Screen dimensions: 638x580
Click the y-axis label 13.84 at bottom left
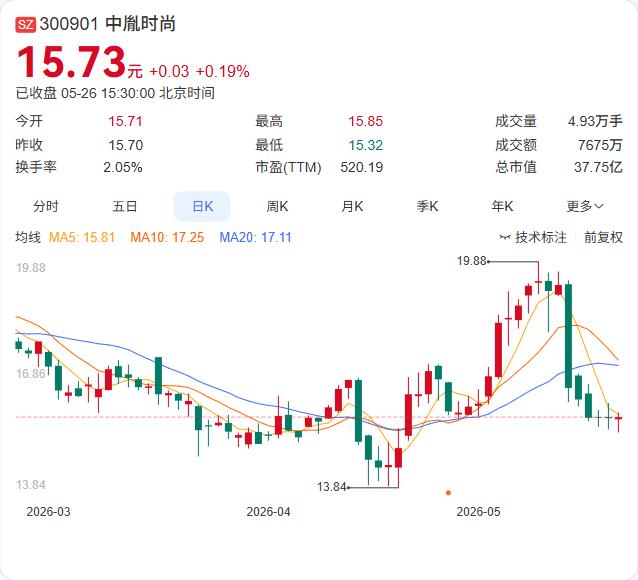point(31,485)
